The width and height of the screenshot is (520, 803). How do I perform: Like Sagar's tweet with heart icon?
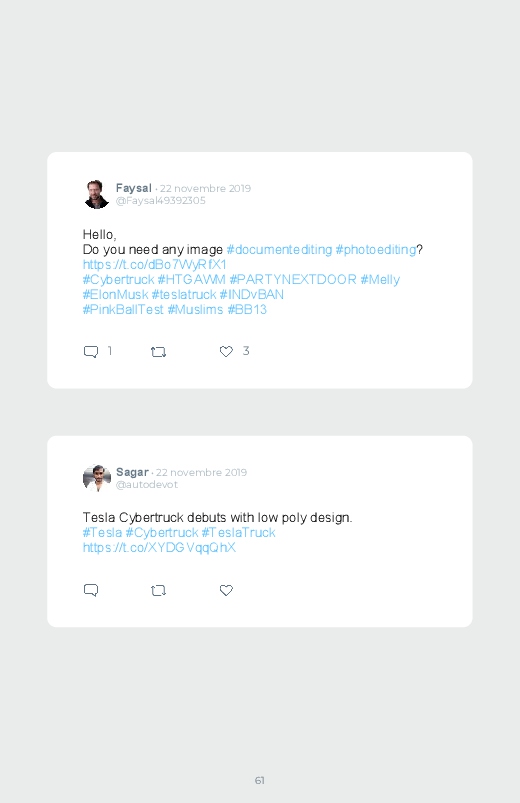click(226, 590)
